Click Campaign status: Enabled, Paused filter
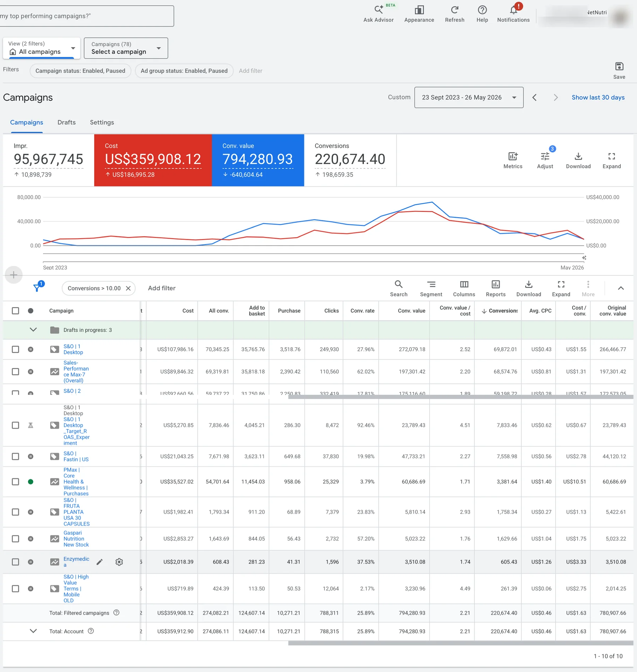Viewport: 637px width, 672px height. click(x=80, y=71)
